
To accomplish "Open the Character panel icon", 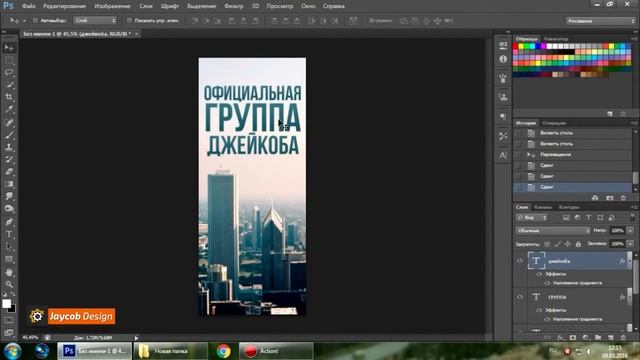I will pos(503,155).
